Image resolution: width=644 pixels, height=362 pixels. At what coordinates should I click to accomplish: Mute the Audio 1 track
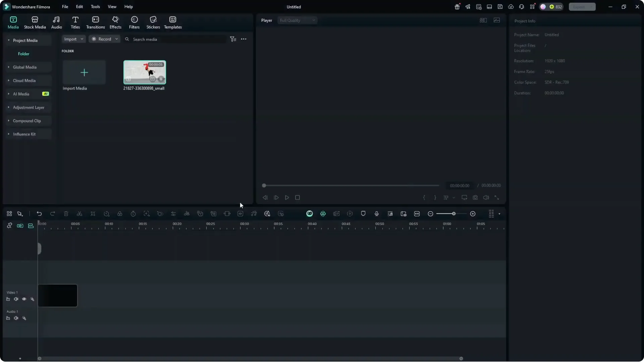point(16,318)
